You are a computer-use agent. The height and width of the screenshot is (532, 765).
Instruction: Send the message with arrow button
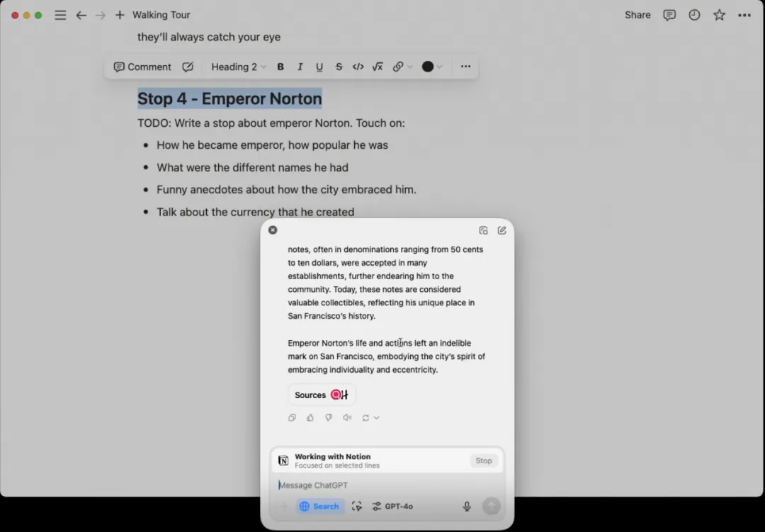pos(492,506)
